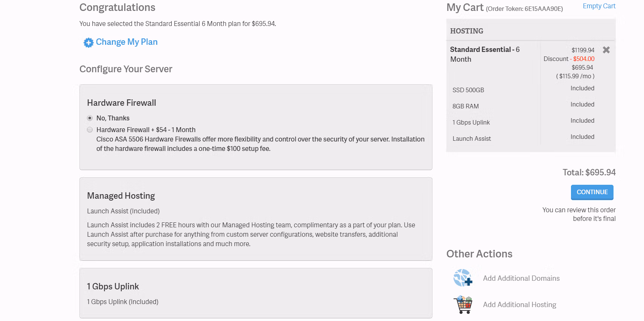
Task: Open the Add Additional Hosting link
Action: 519,304
